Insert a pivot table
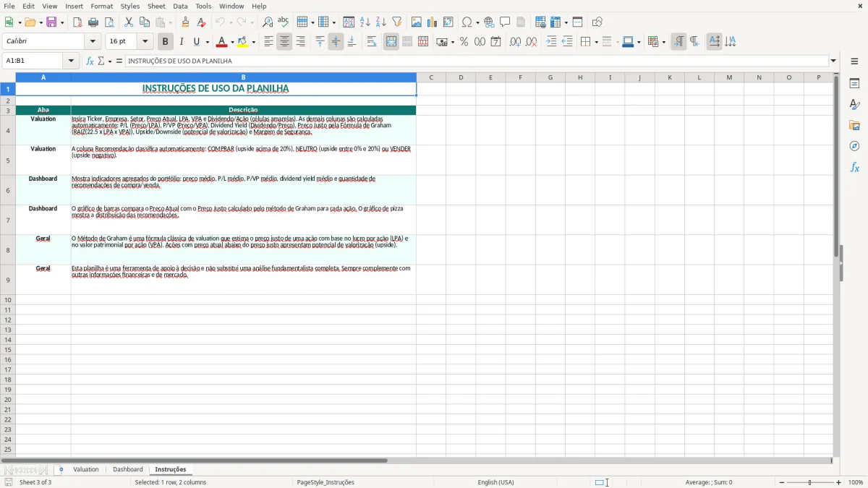 pyautogui.click(x=448, y=22)
